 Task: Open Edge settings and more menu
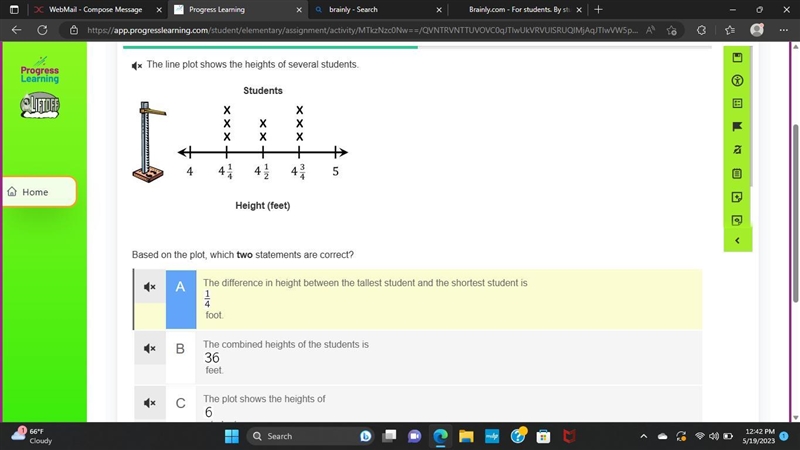click(784, 30)
